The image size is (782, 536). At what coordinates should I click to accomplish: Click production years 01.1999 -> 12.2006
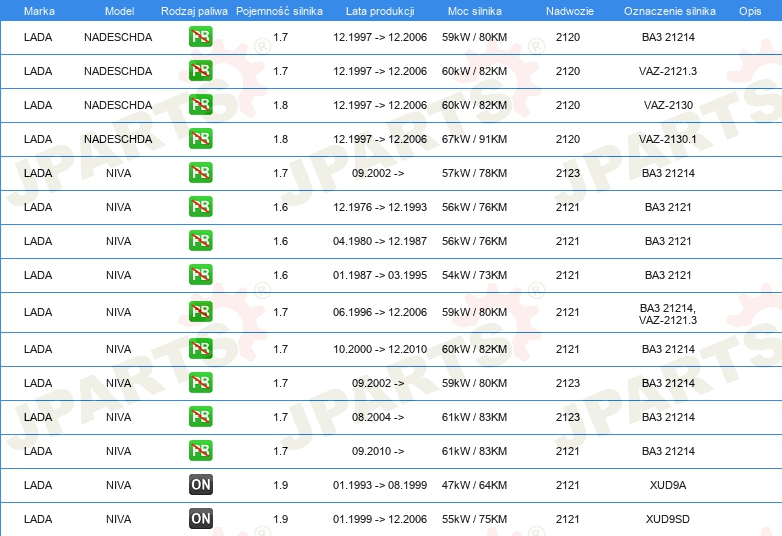tap(380, 519)
